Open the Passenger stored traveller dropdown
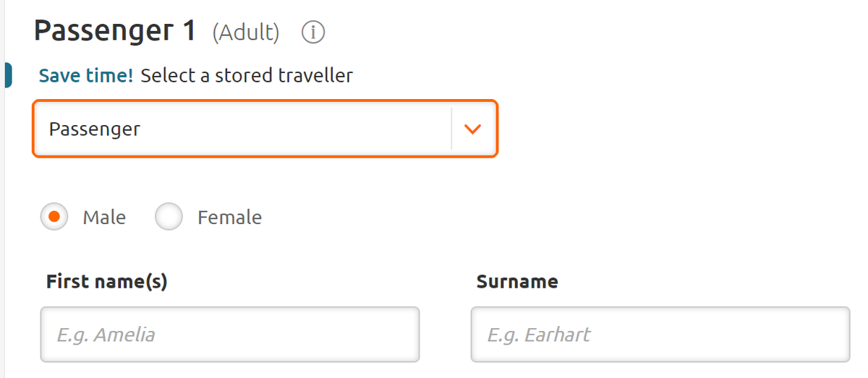Image resolution: width=868 pixels, height=378 pixels. point(265,129)
